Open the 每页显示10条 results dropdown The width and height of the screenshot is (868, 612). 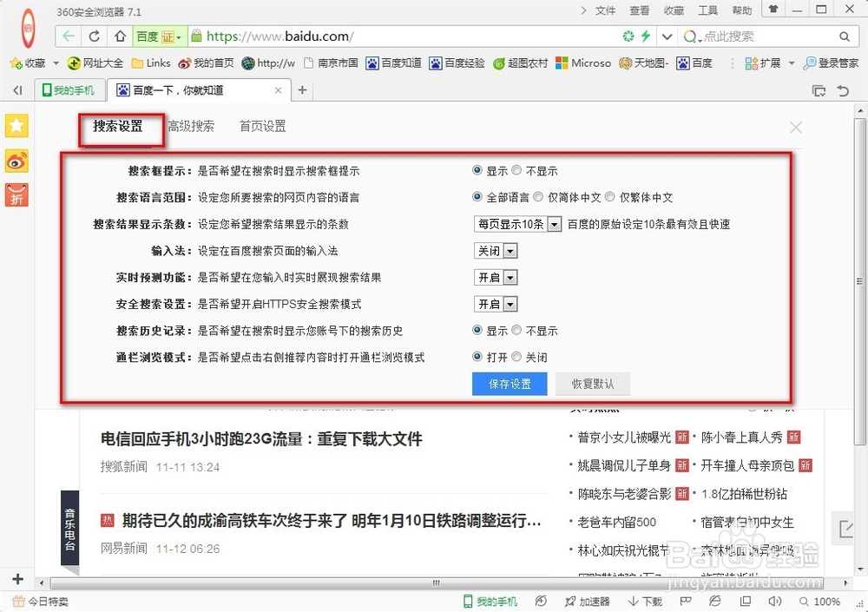pyautogui.click(x=518, y=224)
